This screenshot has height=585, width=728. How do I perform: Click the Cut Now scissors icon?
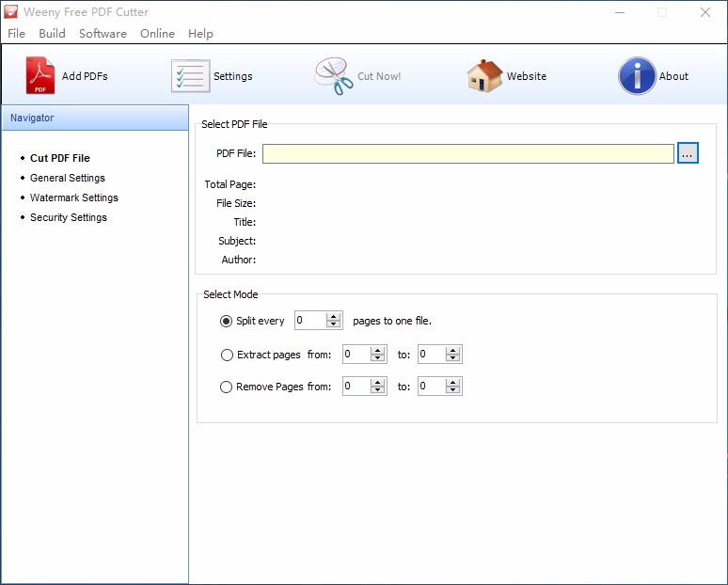[x=334, y=76]
